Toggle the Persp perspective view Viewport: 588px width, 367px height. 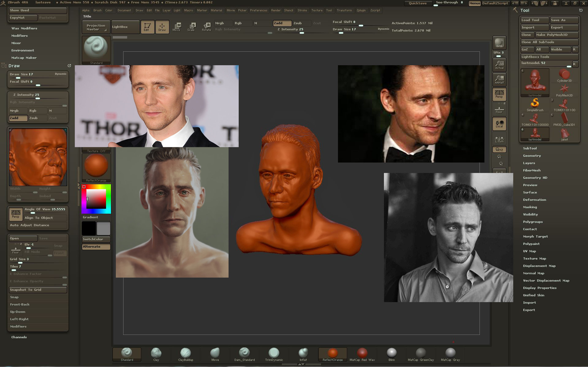click(499, 94)
